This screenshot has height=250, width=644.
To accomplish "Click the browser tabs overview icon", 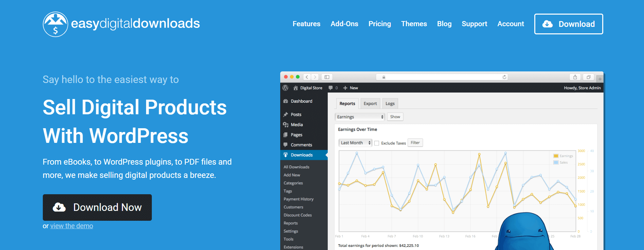I will click(589, 77).
